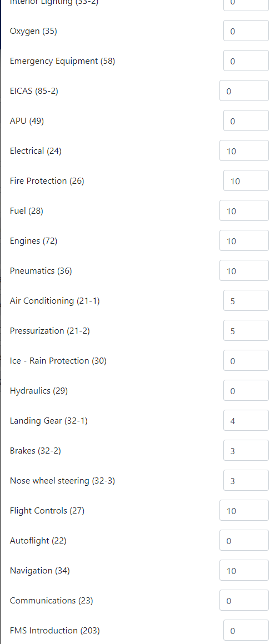Select the Fire Protection (26) field
Screen dimensions: 275x644
coord(246,181)
